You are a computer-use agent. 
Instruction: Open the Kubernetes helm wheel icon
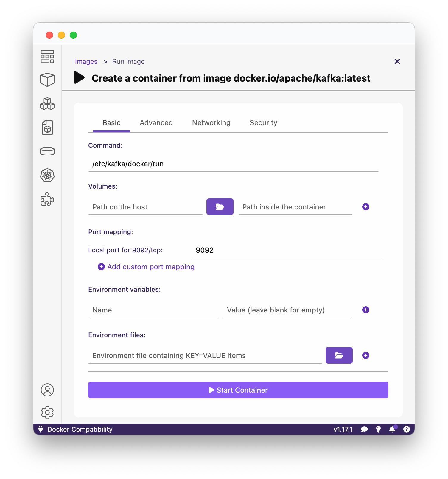coord(47,175)
